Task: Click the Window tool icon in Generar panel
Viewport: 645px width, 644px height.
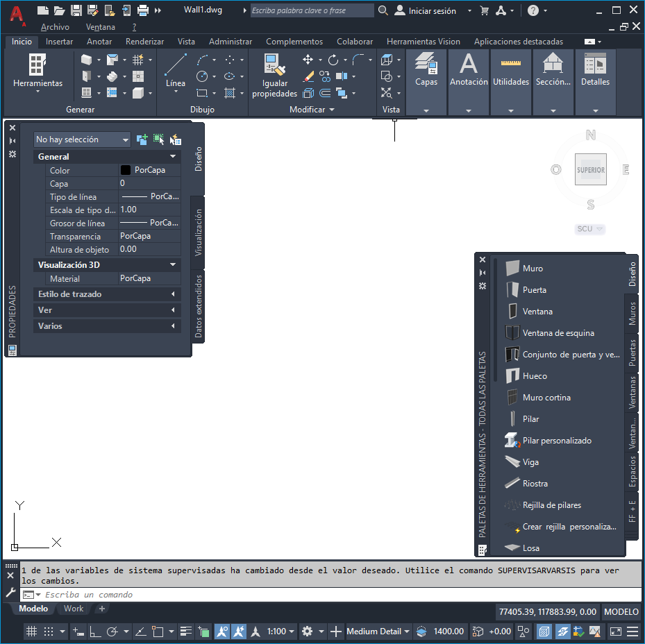Action: (x=86, y=92)
